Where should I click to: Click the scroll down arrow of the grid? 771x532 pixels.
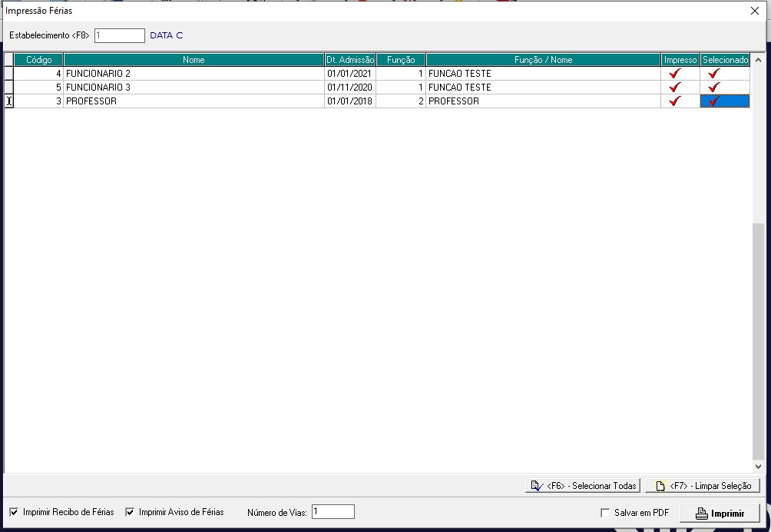click(x=758, y=467)
